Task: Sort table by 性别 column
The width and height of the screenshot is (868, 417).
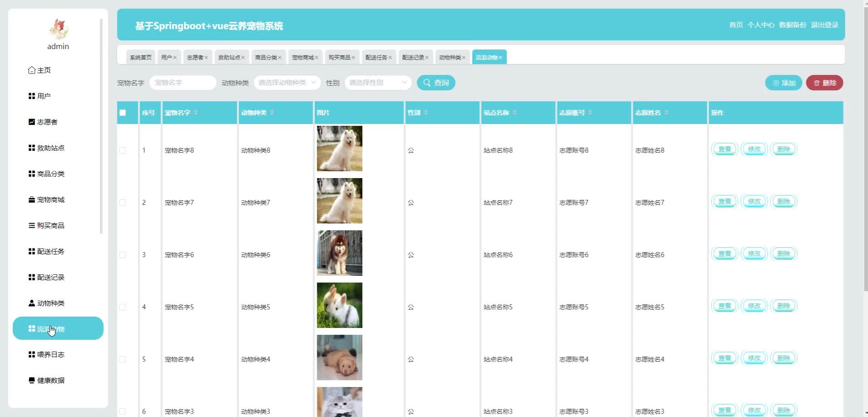Action: [426, 113]
